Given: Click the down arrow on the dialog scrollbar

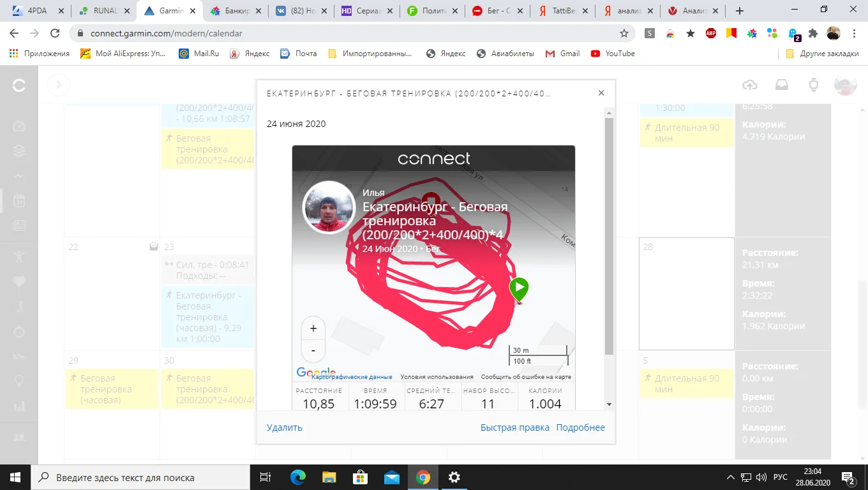Looking at the screenshot, I should click(610, 404).
